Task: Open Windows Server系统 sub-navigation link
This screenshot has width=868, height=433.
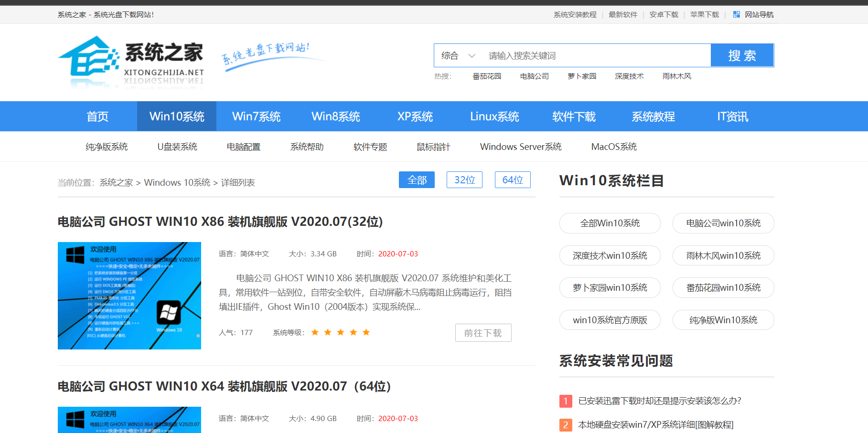Action: [521, 147]
